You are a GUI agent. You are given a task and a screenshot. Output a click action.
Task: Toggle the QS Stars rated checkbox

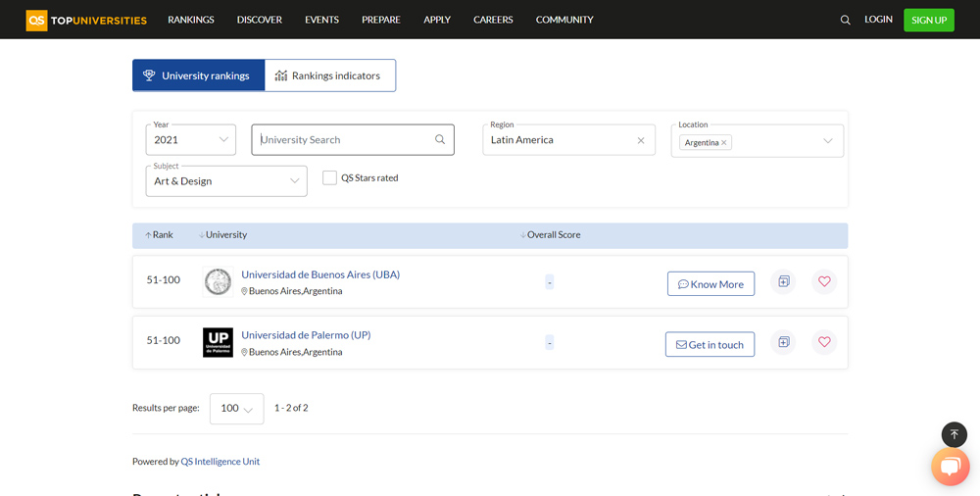[329, 177]
